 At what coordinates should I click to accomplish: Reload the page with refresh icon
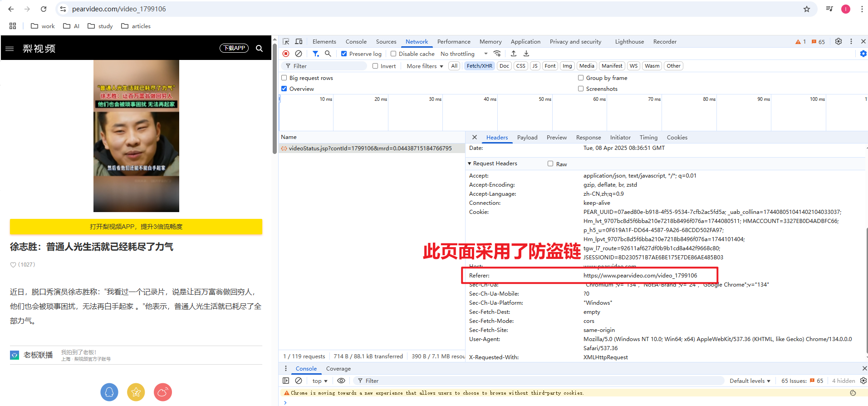(44, 9)
